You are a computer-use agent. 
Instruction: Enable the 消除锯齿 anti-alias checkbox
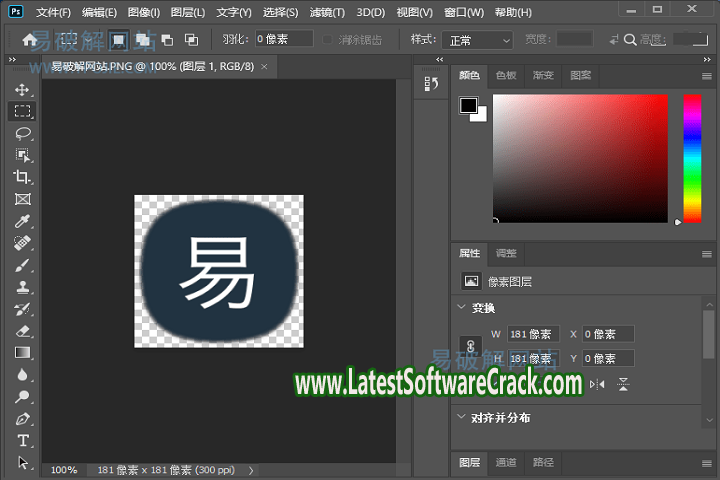(x=329, y=40)
